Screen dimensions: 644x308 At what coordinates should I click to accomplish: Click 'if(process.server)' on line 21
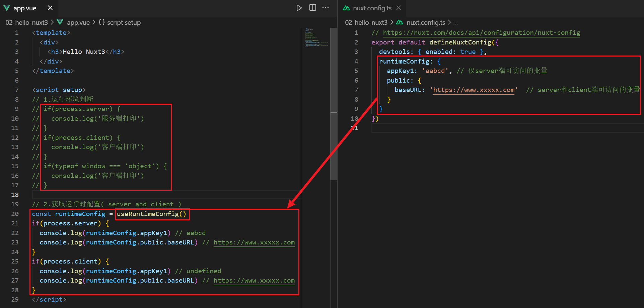[x=66, y=223]
